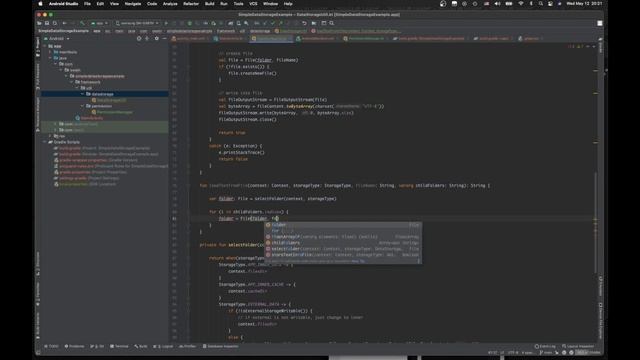Open the VCS menu

tap(253, 4)
